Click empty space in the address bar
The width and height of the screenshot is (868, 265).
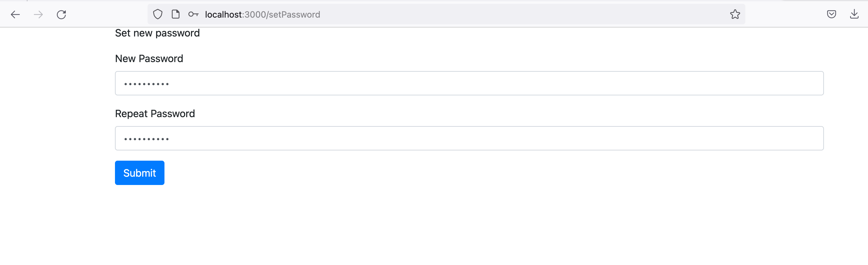tap(506, 14)
